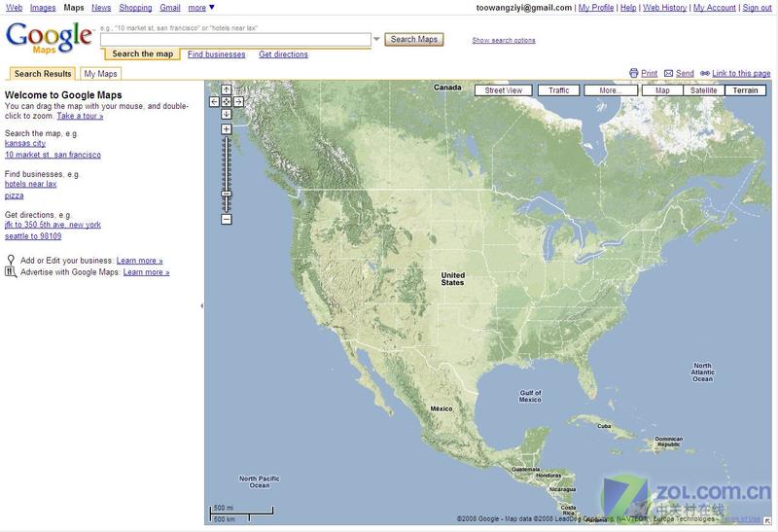This screenshot has height=532, width=778.
Task: Try 'hotels near lax' example
Action: 31,184
